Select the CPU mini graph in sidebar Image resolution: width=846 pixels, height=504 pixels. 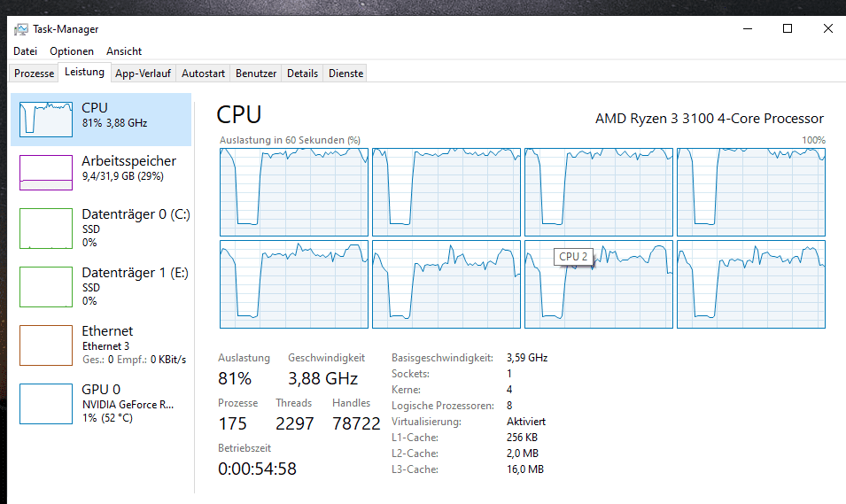coord(46,119)
